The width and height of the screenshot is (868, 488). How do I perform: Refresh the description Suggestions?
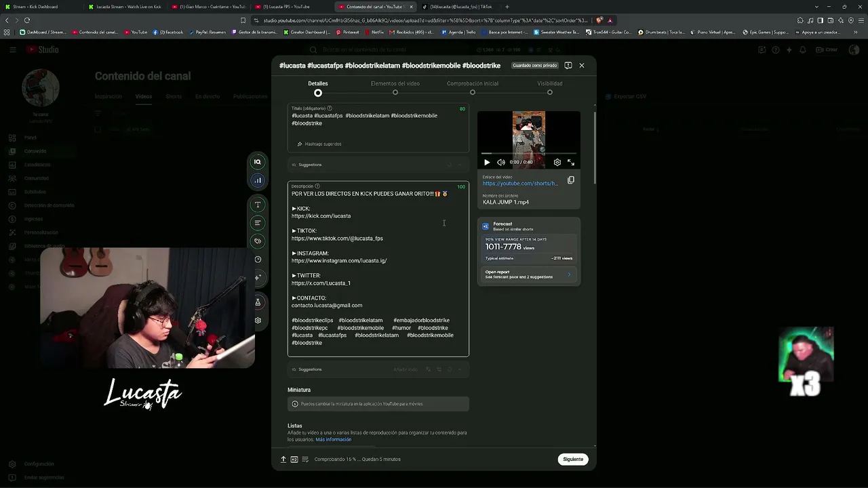449,369
